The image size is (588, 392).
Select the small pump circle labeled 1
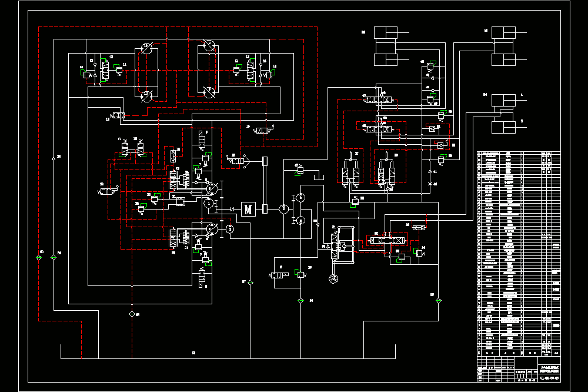pos(209,204)
